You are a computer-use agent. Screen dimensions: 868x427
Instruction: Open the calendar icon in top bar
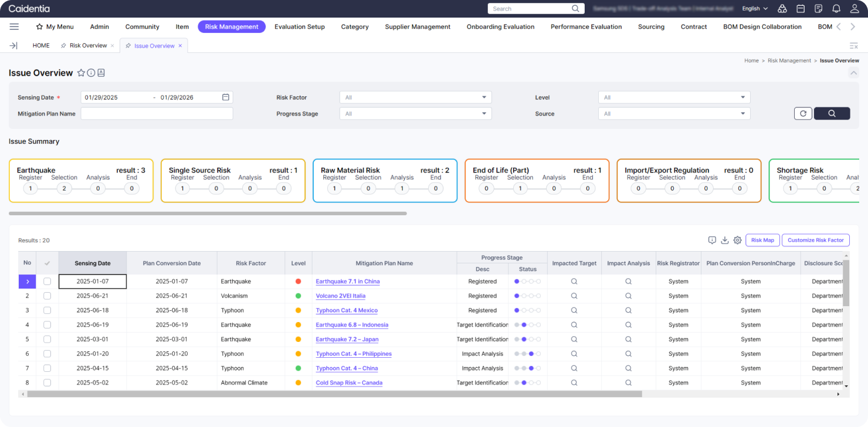pos(800,9)
